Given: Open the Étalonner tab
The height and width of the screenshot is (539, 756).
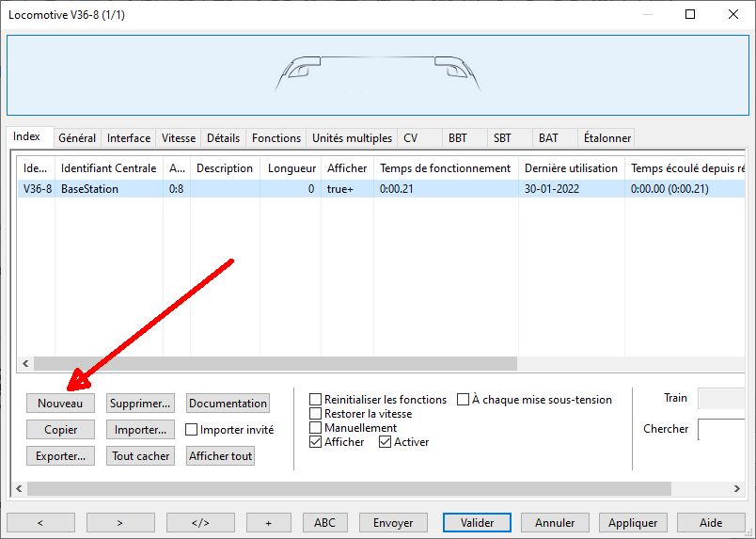Looking at the screenshot, I should point(606,138).
